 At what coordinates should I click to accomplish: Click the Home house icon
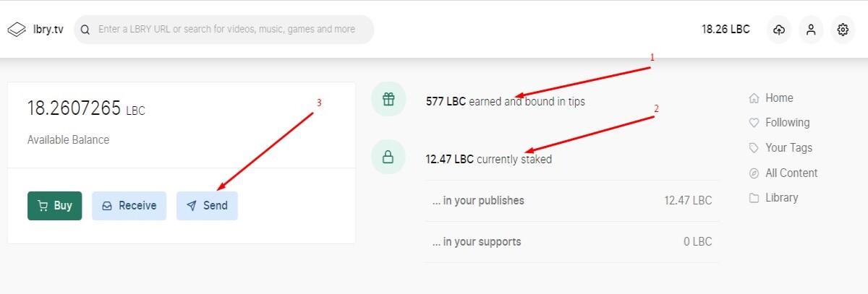click(754, 98)
